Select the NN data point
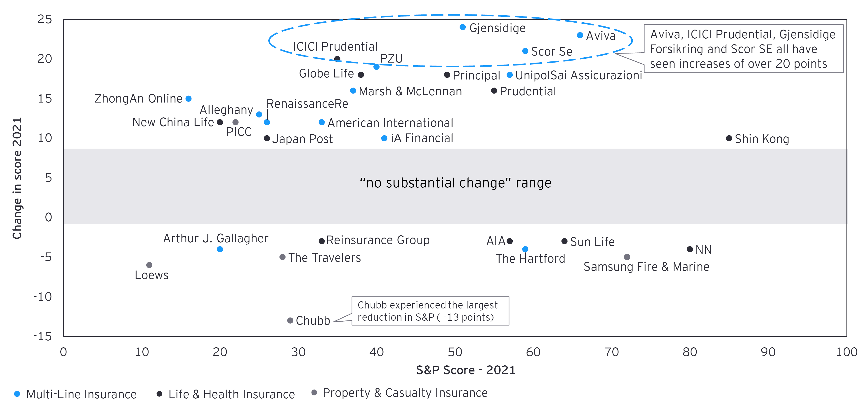This screenshot has width=868, height=411. [690, 250]
